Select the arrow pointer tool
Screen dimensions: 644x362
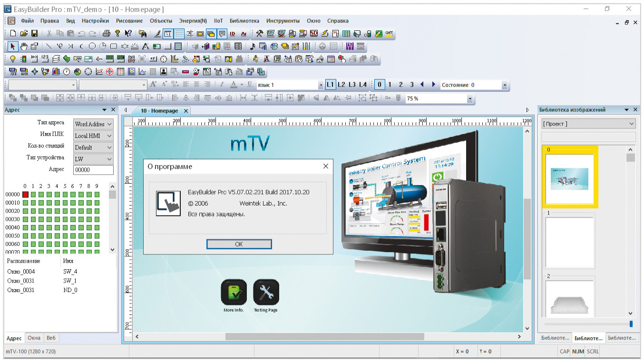(13, 46)
